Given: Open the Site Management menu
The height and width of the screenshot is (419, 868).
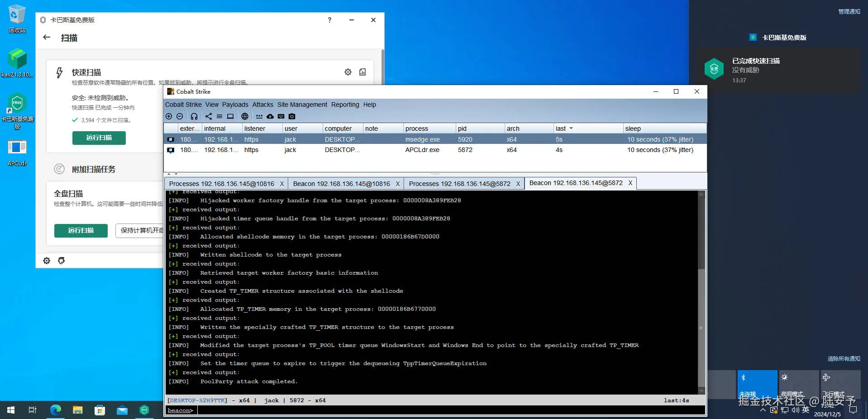Looking at the screenshot, I should (302, 105).
